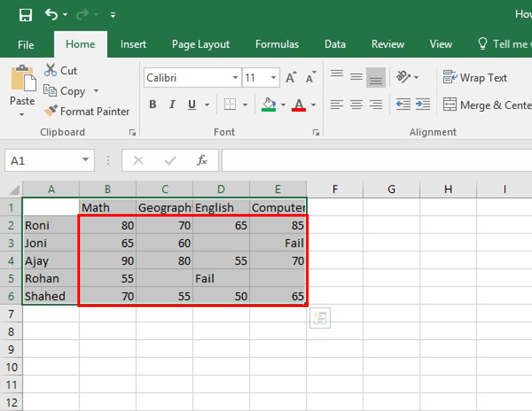Toggle Italic formatting
The image size is (532, 411).
(x=172, y=104)
